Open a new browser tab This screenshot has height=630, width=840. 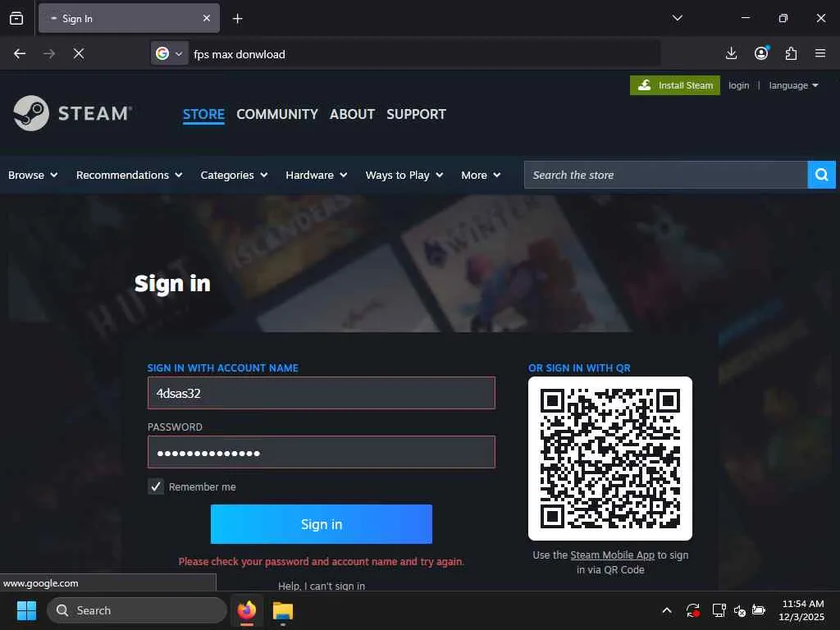(237, 19)
